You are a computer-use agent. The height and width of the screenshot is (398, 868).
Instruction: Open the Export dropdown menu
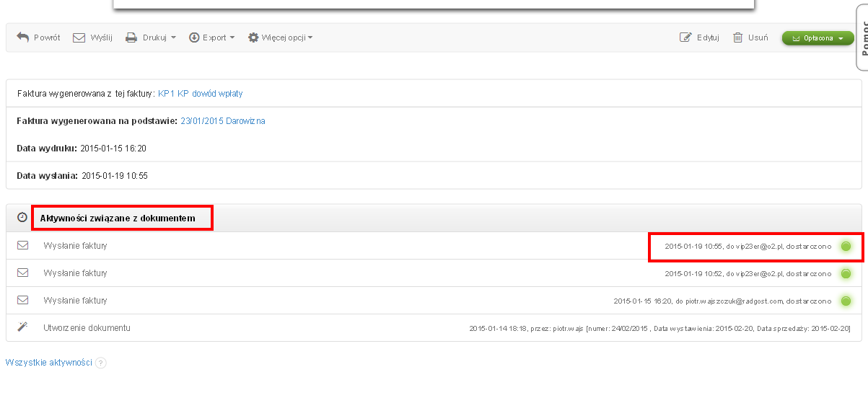[212, 37]
